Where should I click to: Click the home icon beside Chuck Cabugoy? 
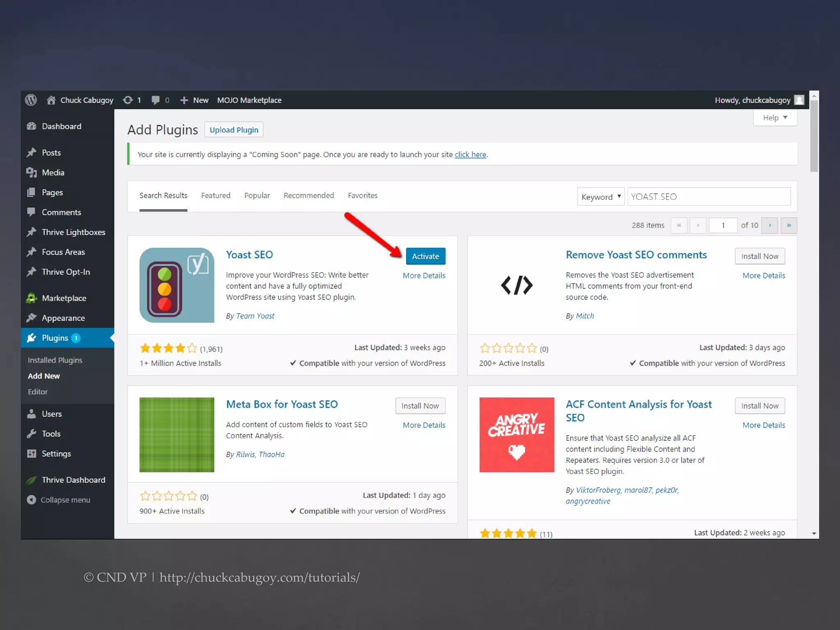(x=51, y=100)
